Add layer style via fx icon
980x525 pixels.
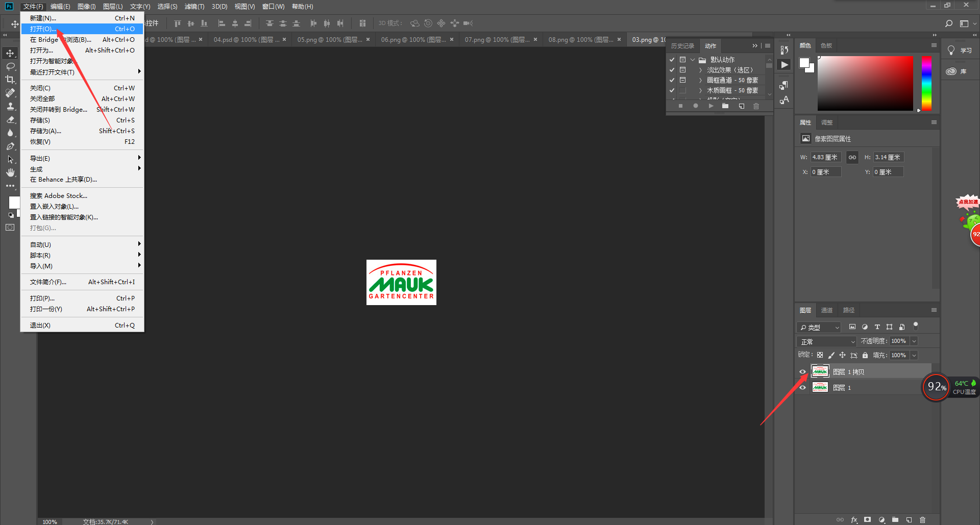coord(854,520)
